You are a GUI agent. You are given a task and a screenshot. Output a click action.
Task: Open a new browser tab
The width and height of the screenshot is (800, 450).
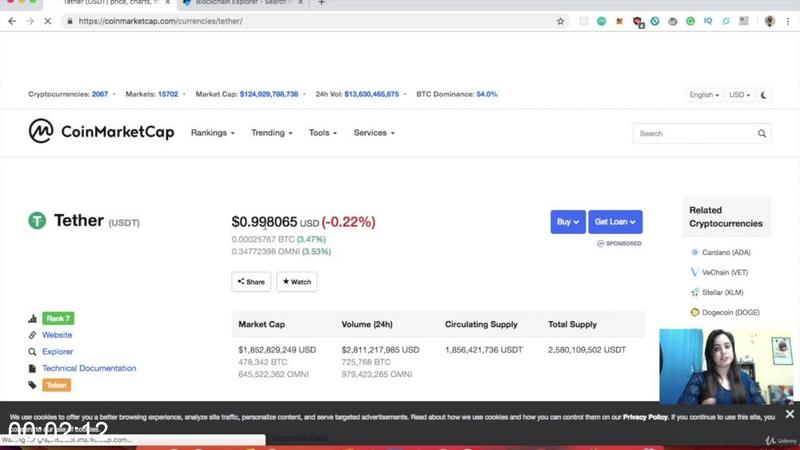[321, 3]
